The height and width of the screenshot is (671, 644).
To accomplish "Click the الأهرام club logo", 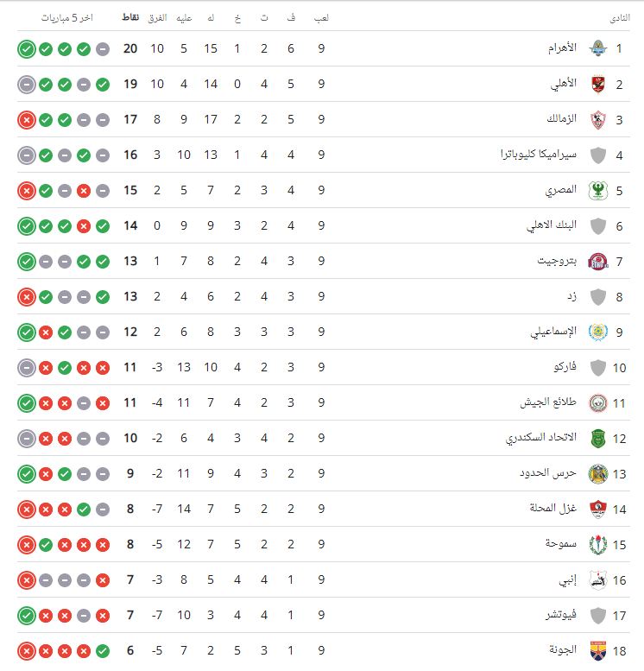I will coord(597,48).
